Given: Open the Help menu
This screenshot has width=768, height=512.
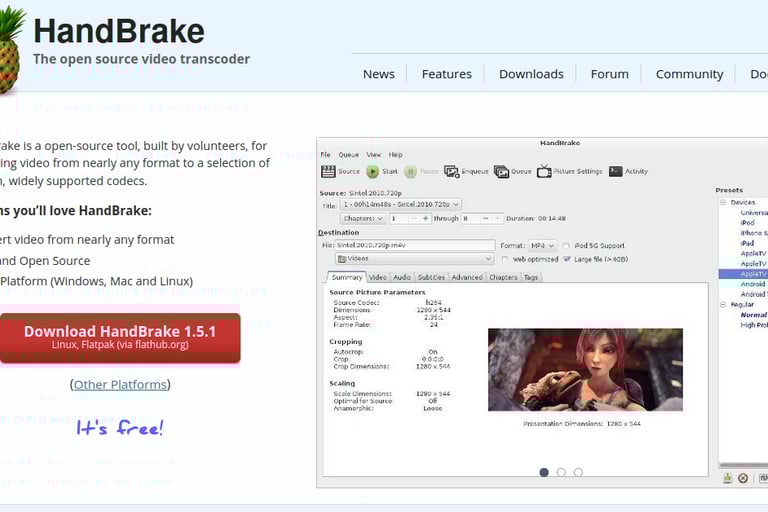Looking at the screenshot, I should click(396, 155).
